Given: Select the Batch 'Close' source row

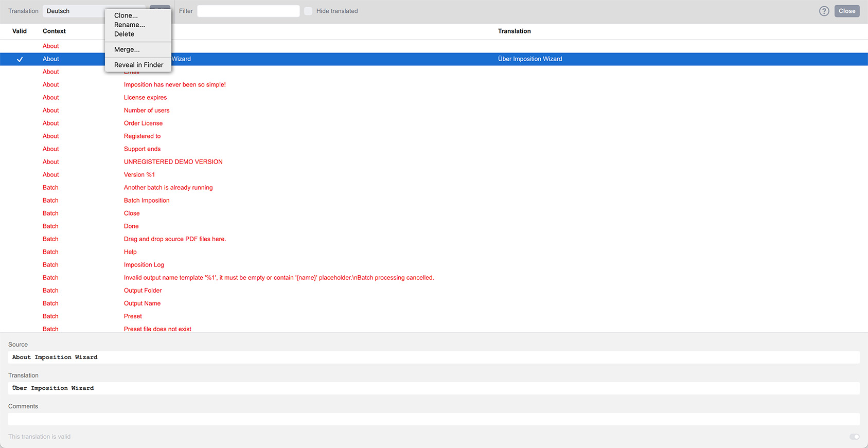Looking at the screenshot, I should (x=434, y=213).
